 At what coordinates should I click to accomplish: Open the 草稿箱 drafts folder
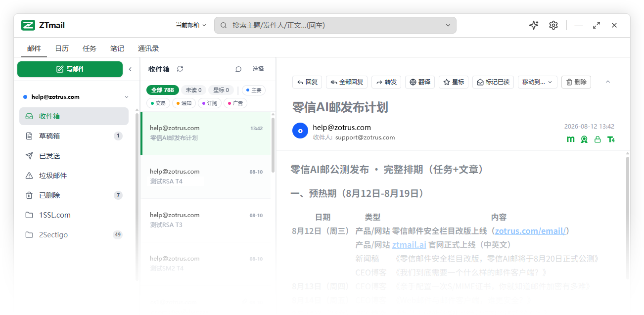74,136
